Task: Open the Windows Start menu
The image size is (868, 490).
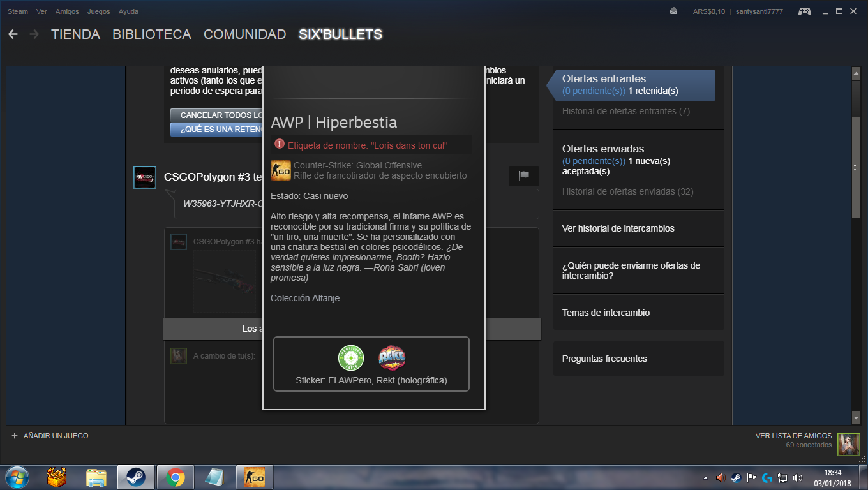Action: click(16, 477)
